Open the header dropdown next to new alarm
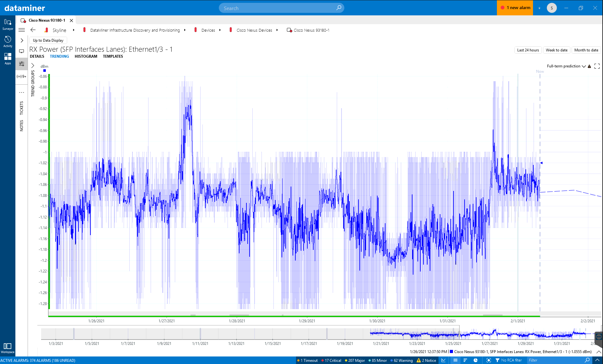Viewport: 603px width, 364px height. (x=539, y=8)
